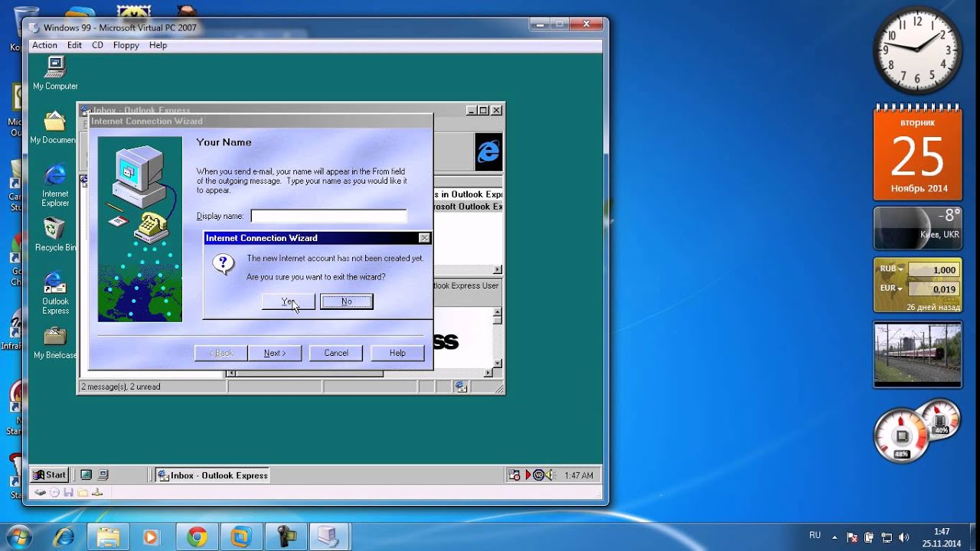Click Virtual PC shared folder status icon

click(82, 492)
